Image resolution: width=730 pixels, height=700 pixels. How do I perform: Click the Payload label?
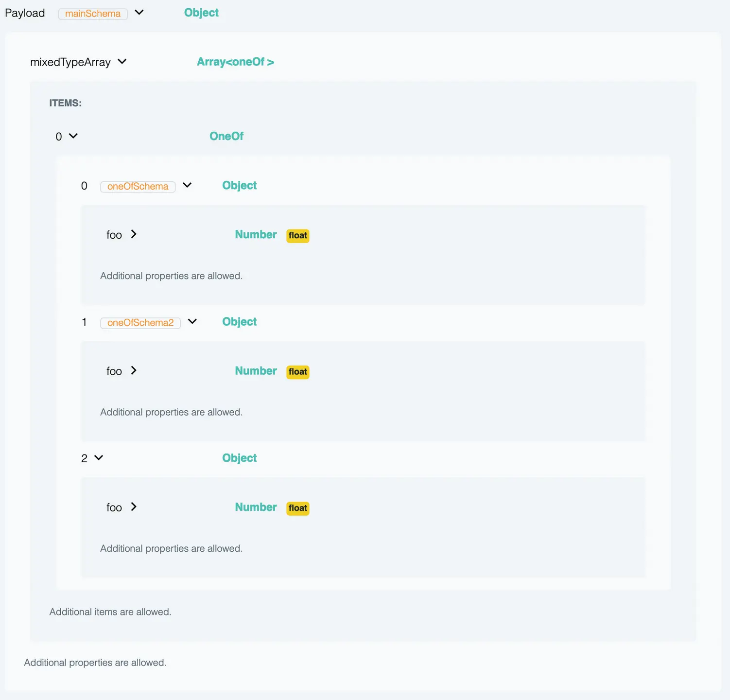(x=25, y=13)
